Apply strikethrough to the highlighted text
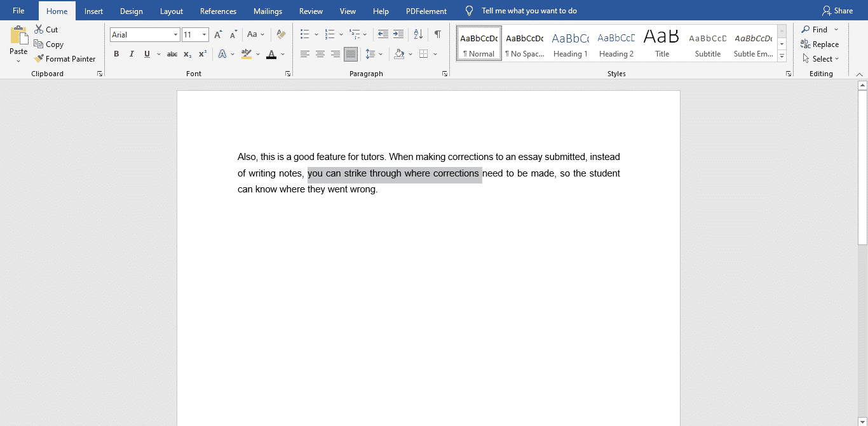Viewport: 868px width, 426px height. [172, 54]
